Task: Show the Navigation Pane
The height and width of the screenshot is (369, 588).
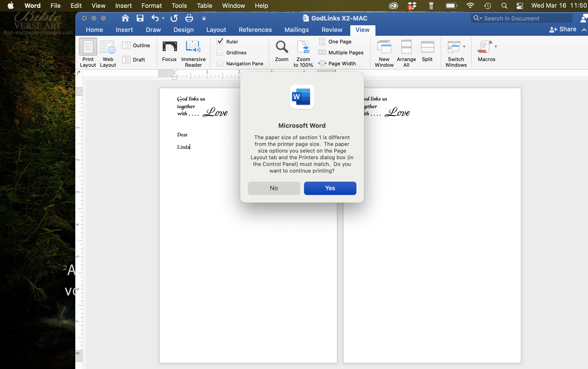Action: pos(220,63)
